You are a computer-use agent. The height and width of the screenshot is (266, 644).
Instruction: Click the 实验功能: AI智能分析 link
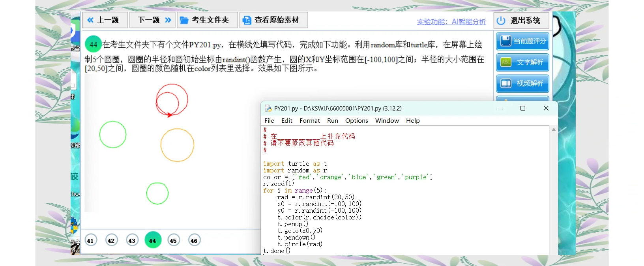(x=451, y=22)
